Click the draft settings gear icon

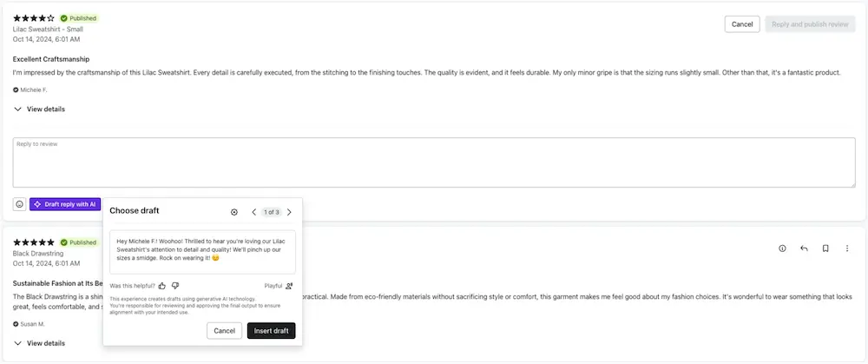(x=233, y=212)
